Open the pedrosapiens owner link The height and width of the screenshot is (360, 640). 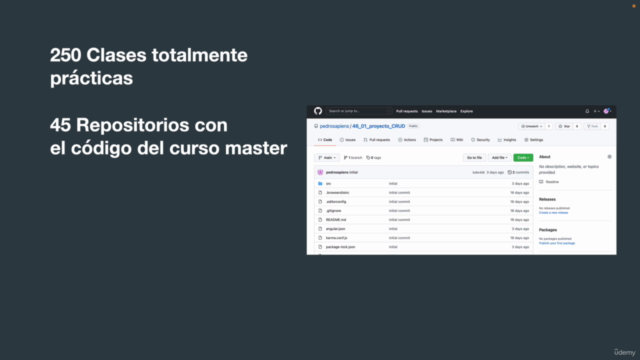click(x=334, y=126)
